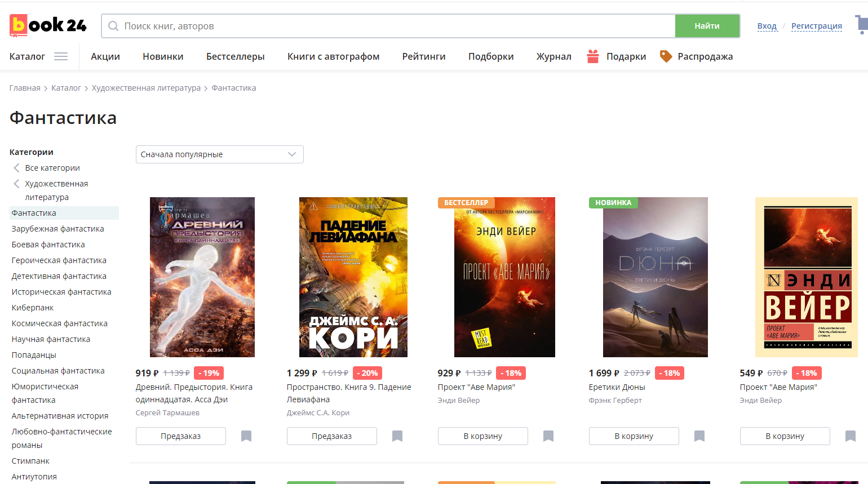Select the Любовно-фантастические романы category
The height and width of the screenshot is (484, 868).
[x=62, y=438]
